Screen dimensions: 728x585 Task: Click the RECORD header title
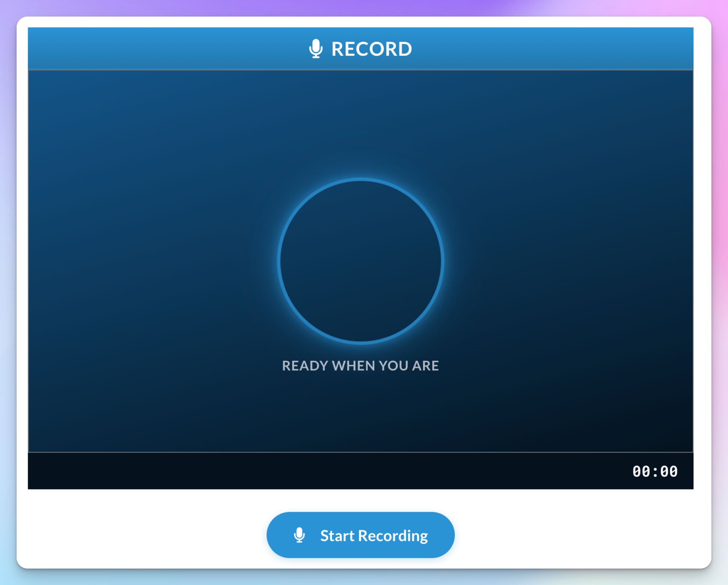(371, 49)
